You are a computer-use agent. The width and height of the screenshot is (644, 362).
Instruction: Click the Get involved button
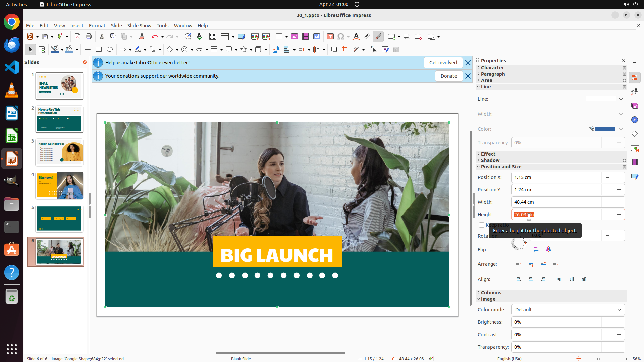point(443,63)
